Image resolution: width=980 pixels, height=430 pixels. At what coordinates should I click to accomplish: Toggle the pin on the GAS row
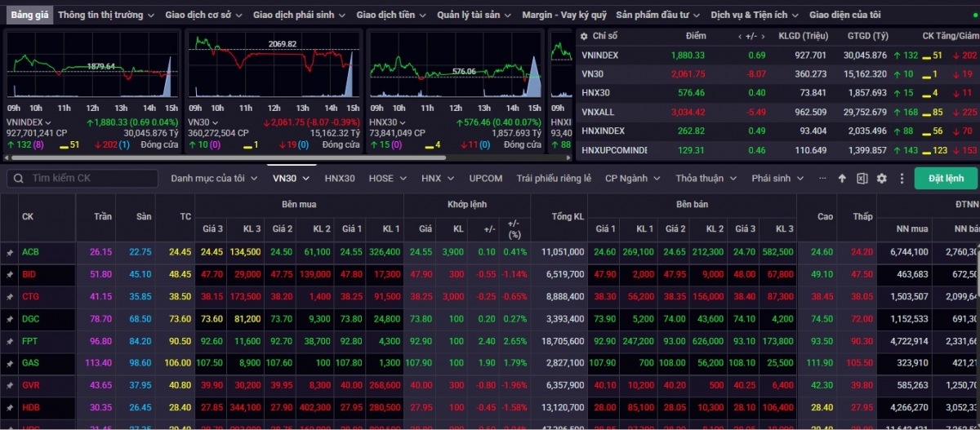pyautogui.click(x=10, y=363)
